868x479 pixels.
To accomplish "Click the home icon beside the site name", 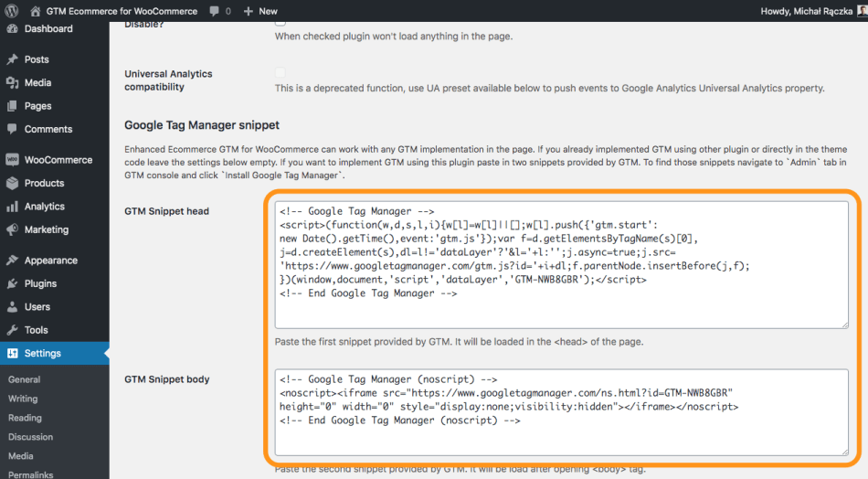I will click(x=35, y=11).
